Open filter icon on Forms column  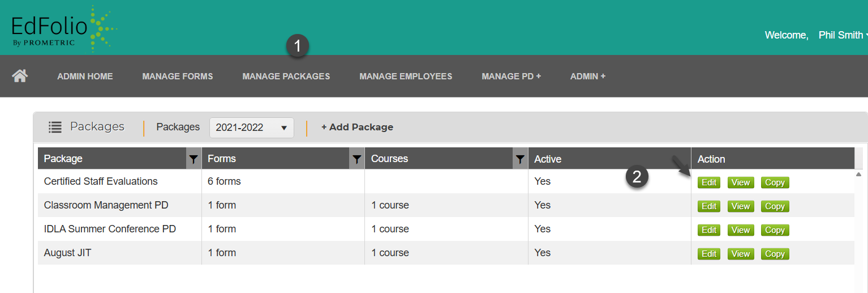[356, 160]
